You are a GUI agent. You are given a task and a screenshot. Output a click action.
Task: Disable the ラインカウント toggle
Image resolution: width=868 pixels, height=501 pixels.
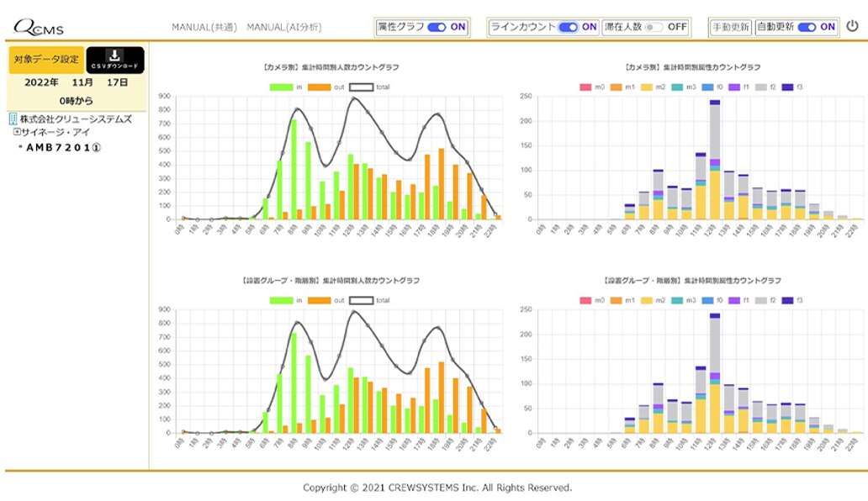tap(568, 27)
